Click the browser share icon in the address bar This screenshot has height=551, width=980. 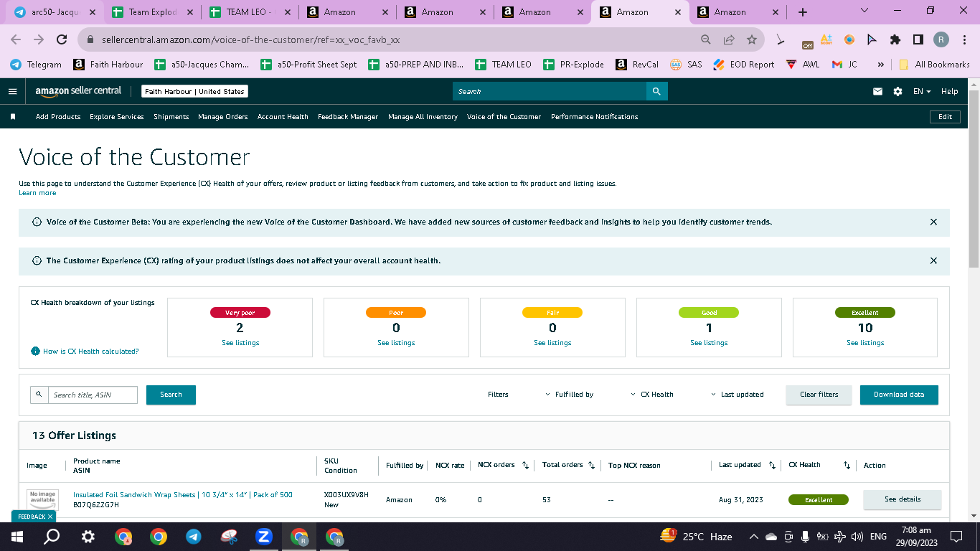tap(729, 39)
